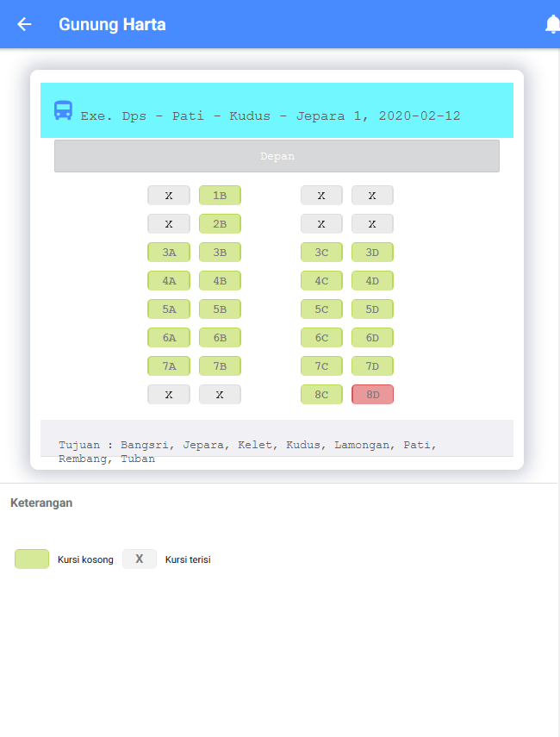560x737 pixels.
Task: Choose seat 5C
Action: pyautogui.click(x=321, y=309)
